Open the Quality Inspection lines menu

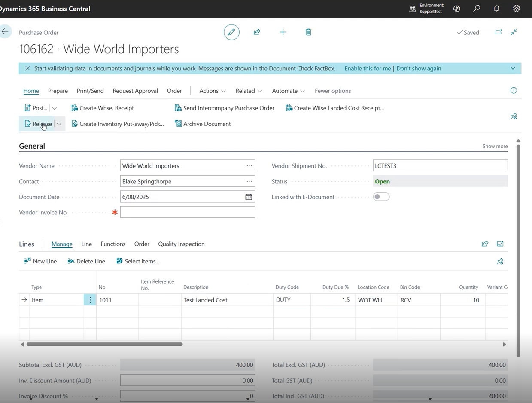pos(181,244)
